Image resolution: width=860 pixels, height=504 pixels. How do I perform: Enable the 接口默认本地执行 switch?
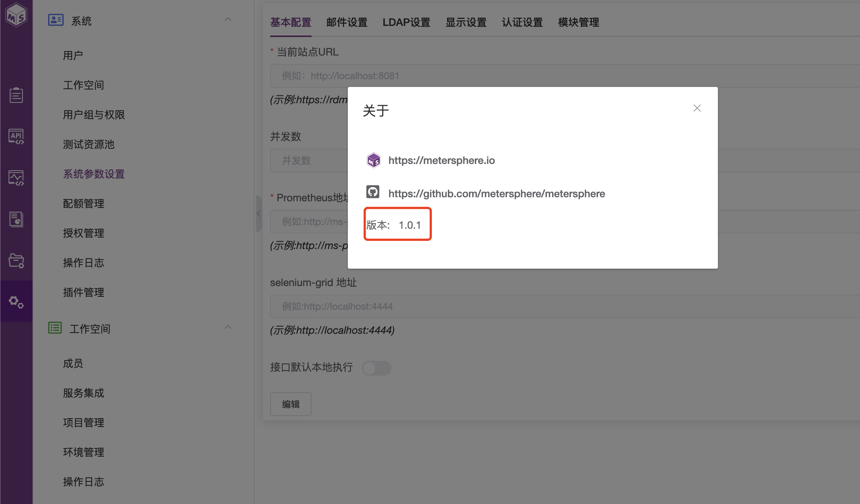point(376,368)
